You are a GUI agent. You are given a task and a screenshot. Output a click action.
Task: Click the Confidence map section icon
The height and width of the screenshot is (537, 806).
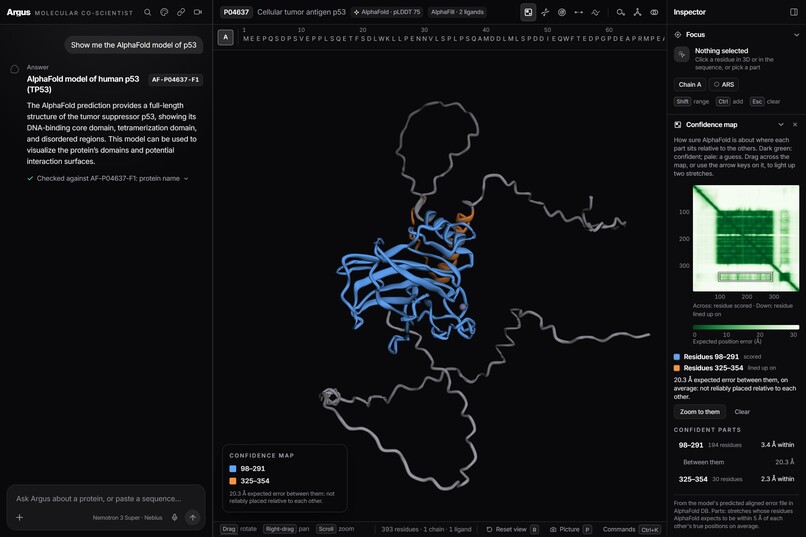[677, 124]
